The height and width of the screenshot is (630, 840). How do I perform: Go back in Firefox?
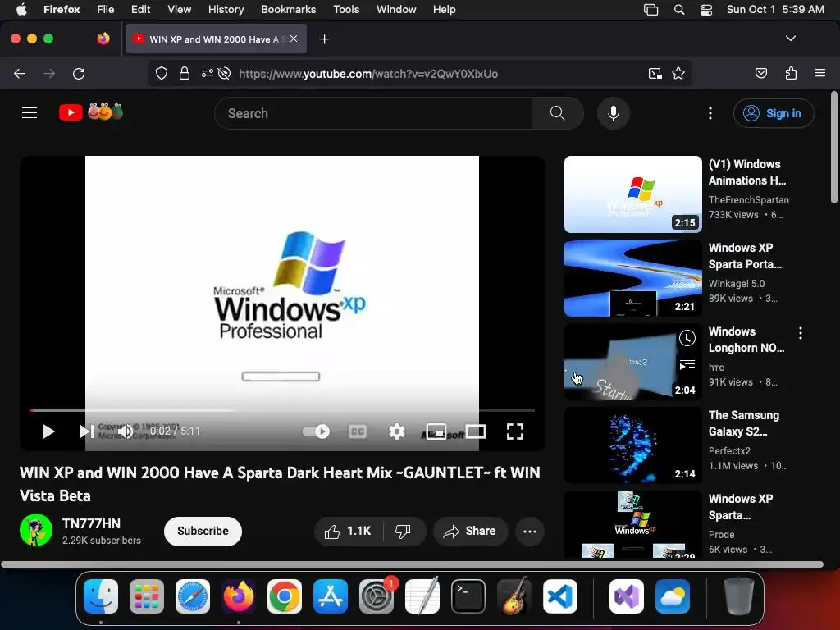coord(20,73)
